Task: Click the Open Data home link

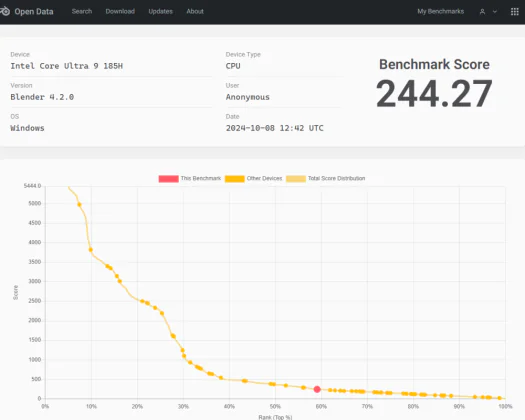Action: tap(34, 12)
